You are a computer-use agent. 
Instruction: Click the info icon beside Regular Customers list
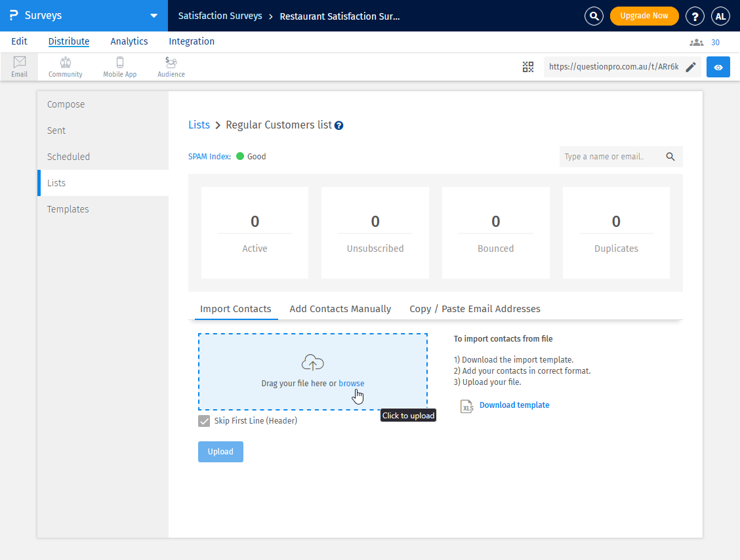(x=339, y=126)
